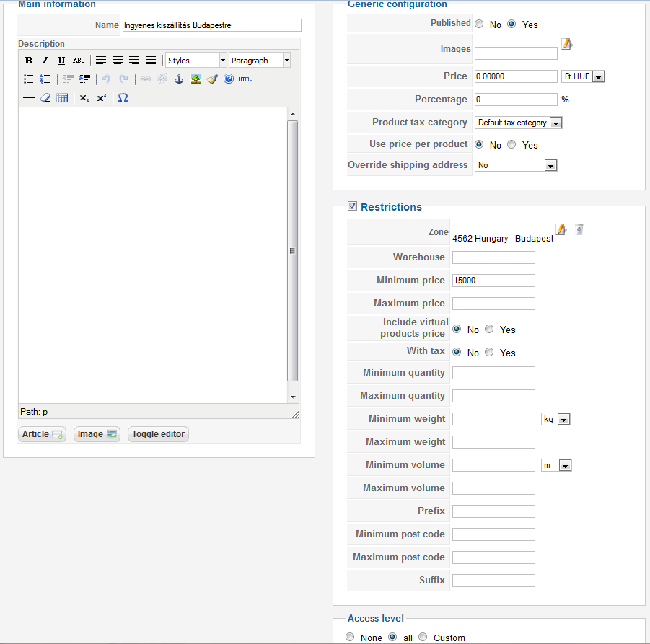Screen dimensions: 650x644
Task: Insert table in editor
Action: coord(62,98)
